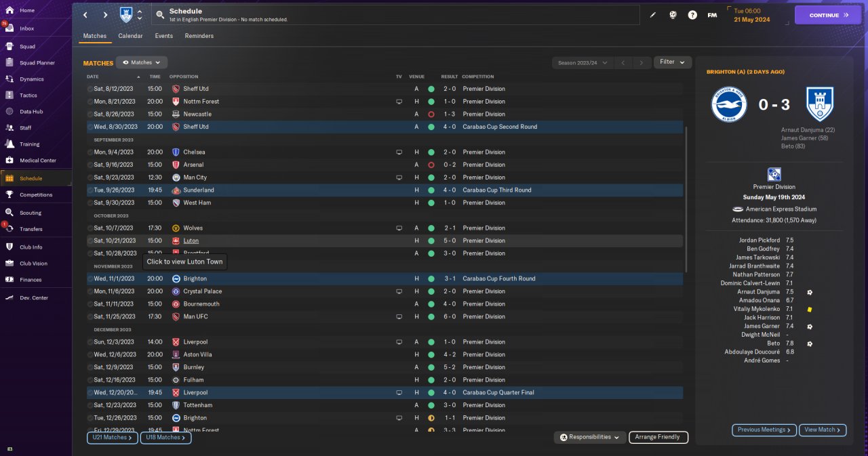The width and height of the screenshot is (868, 456).
Task: Switch to the Calendar tab
Action: coord(130,36)
